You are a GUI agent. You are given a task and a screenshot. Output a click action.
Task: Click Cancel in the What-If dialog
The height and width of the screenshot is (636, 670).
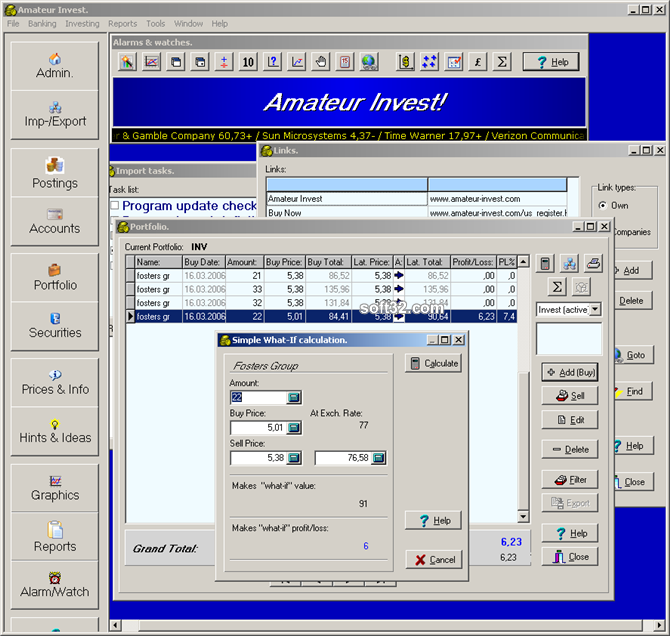click(433, 559)
